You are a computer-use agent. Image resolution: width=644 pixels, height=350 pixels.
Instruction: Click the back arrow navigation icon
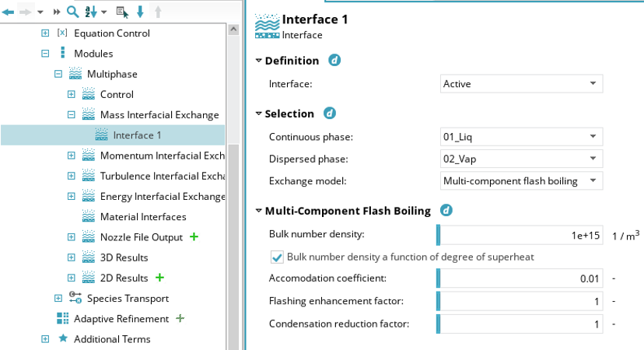coord(9,12)
